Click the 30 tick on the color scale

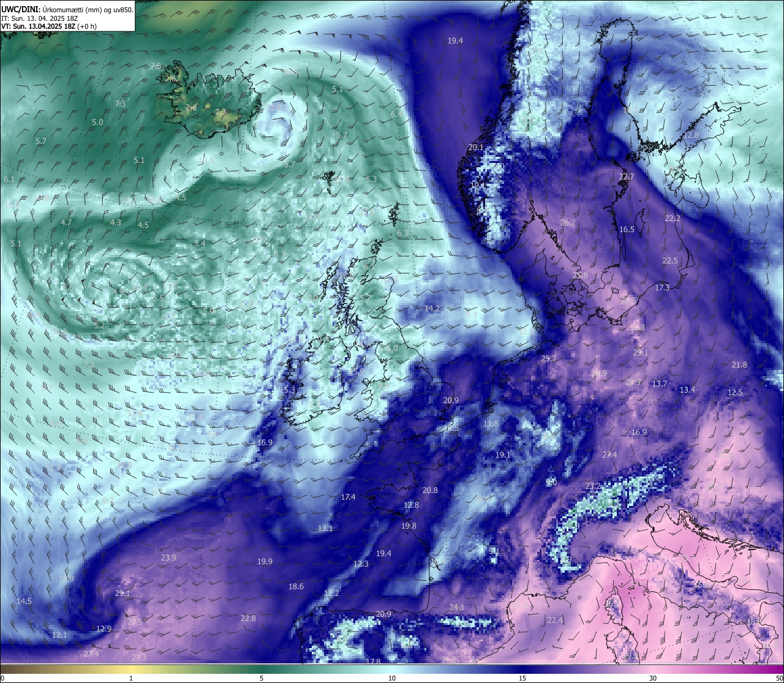coord(653,678)
